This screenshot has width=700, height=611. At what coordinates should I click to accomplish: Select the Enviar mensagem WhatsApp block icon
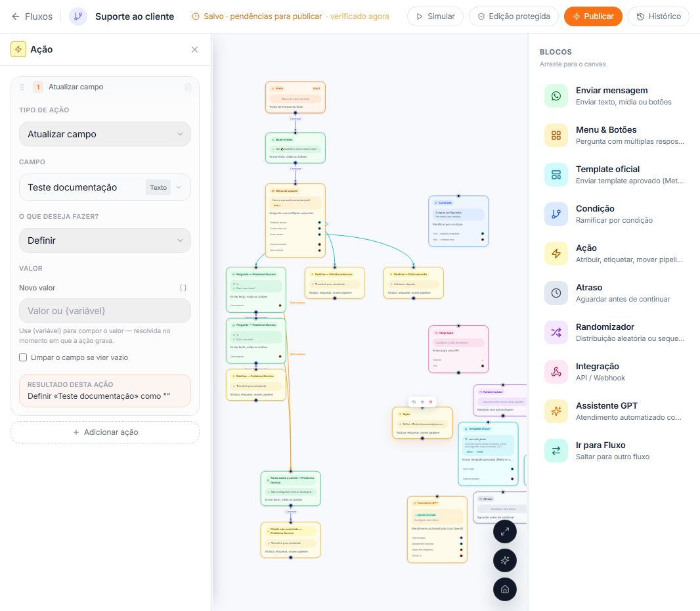coord(556,96)
